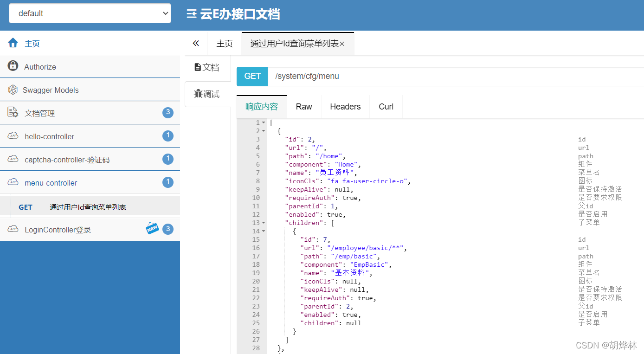Viewport: 644px width, 354px height.
Task: Expand LoginController登录 group
Action: [x=90, y=229]
